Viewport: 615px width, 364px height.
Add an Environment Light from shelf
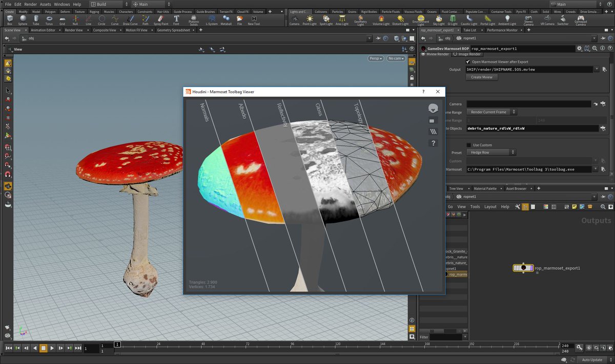[x=421, y=20]
